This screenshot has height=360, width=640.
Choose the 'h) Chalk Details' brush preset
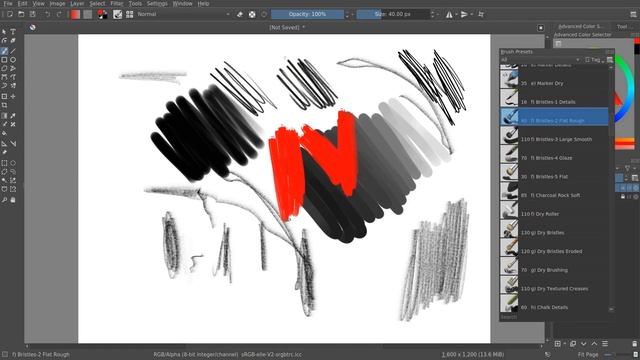[x=554, y=303]
